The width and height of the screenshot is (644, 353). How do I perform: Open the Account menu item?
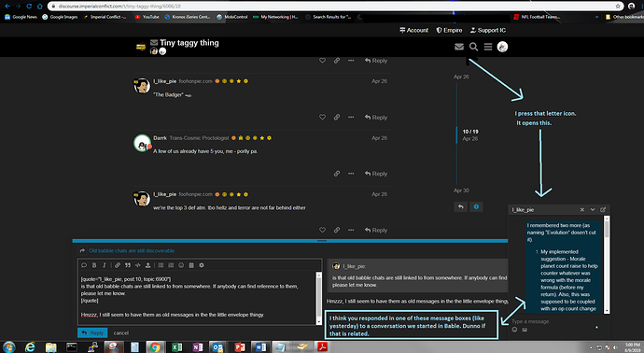tap(413, 31)
